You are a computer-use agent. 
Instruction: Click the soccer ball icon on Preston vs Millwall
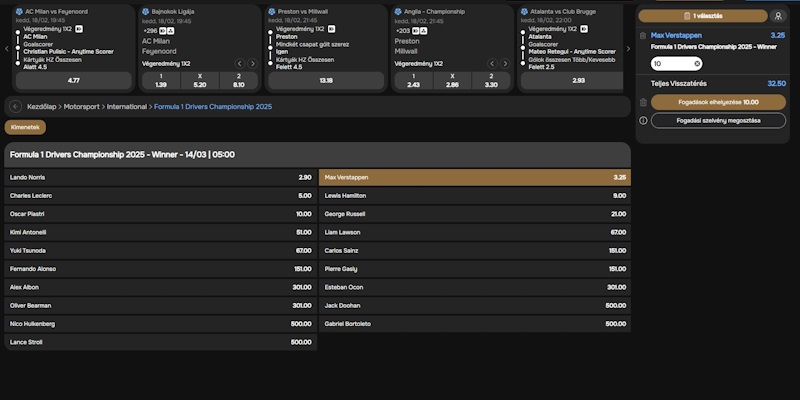(x=272, y=11)
